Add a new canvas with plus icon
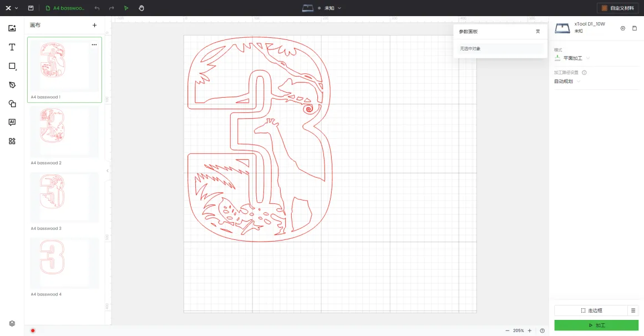 point(94,25)
